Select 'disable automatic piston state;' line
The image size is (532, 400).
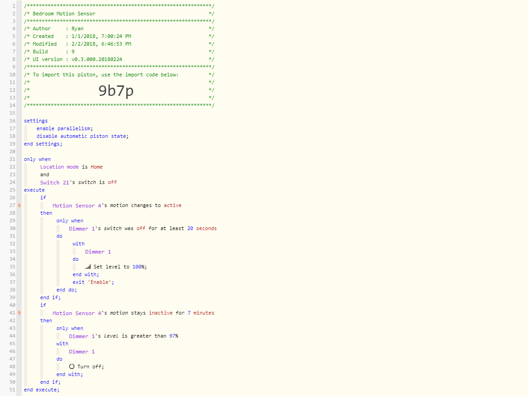coord(83,136)
